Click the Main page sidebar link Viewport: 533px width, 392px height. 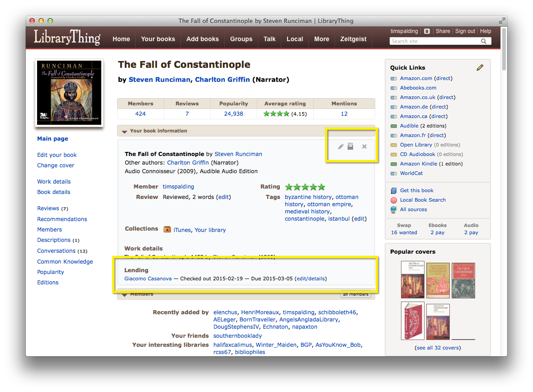click(x=53, y=139)
